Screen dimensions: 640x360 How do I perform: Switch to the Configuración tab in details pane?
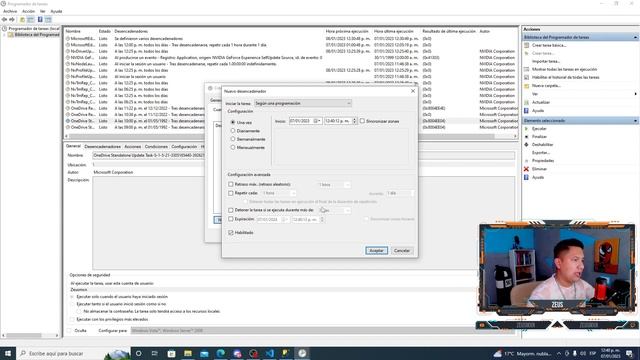click(x=184, y=147)
